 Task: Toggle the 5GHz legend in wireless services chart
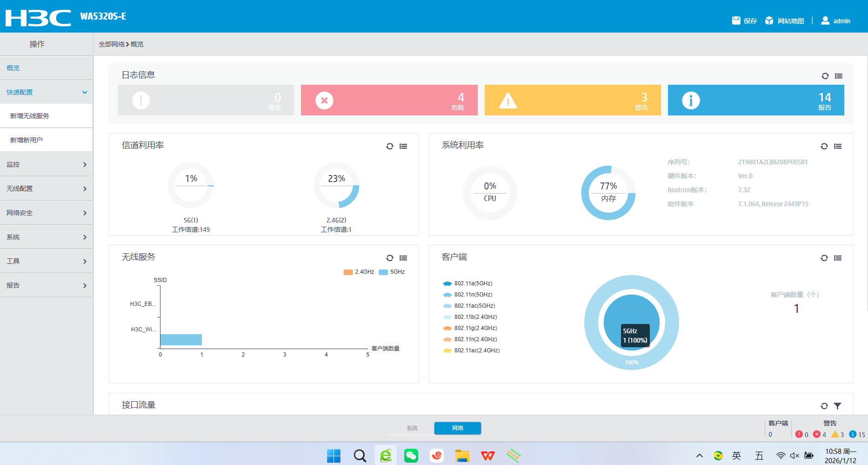(x=392, y=272)
